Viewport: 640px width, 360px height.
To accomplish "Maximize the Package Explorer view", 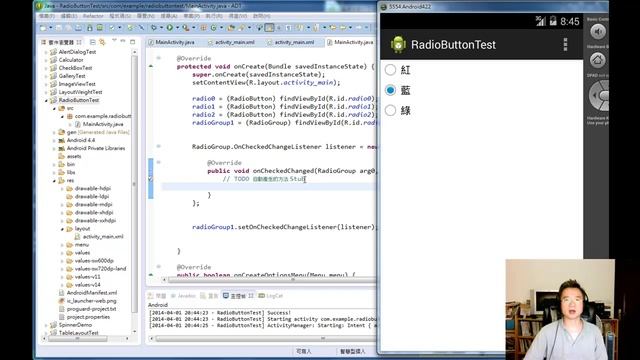I will 133,42.
